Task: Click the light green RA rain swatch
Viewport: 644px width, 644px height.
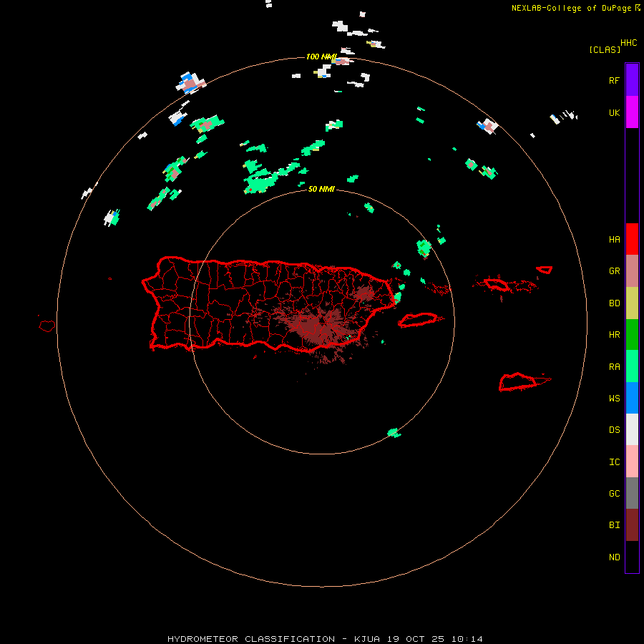Action: [x=632, y=366]
